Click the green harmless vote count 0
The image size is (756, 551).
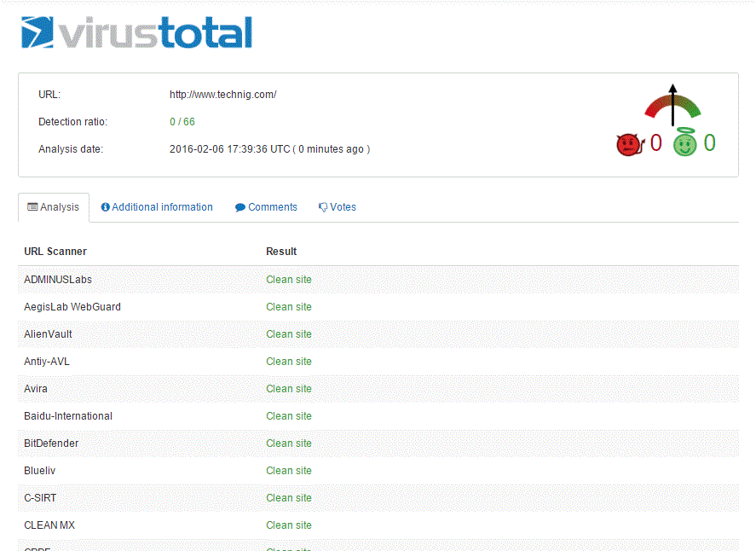point(709,142)
